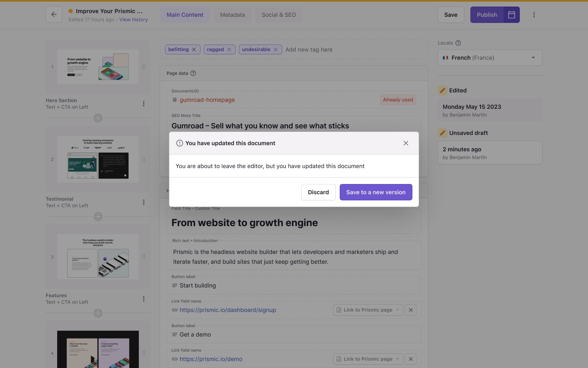Open the three-dot more options menu

tap(534, 15)
